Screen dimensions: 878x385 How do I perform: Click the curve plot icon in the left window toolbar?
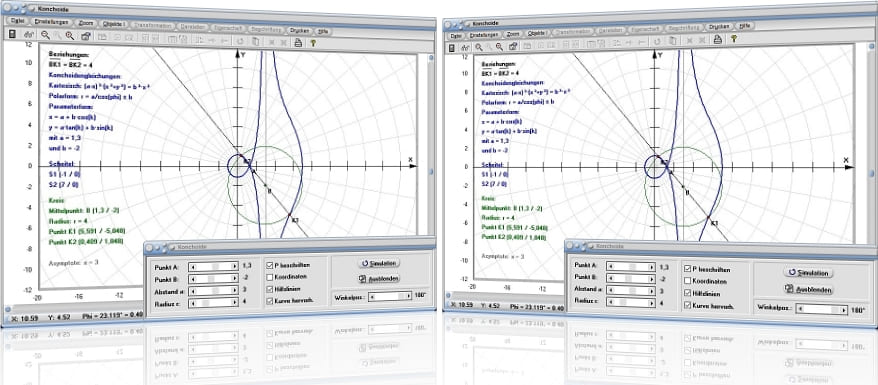(x=29, y=35)
